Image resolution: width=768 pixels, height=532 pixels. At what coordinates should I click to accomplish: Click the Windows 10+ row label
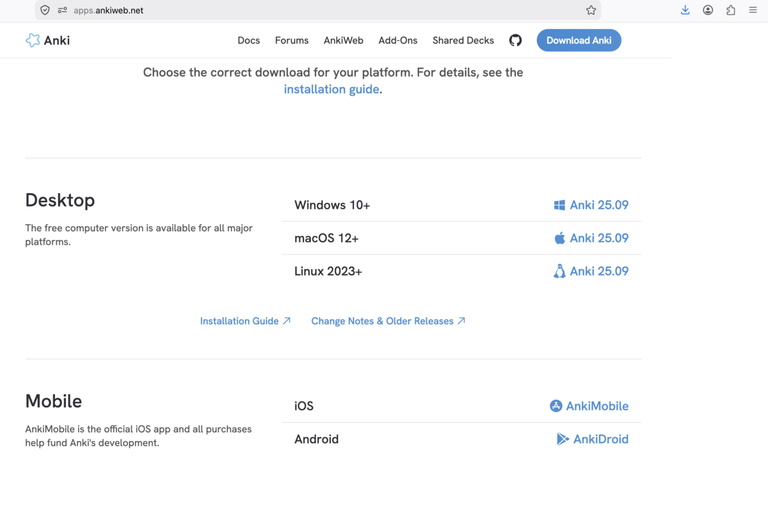click(x=332, y=205)
